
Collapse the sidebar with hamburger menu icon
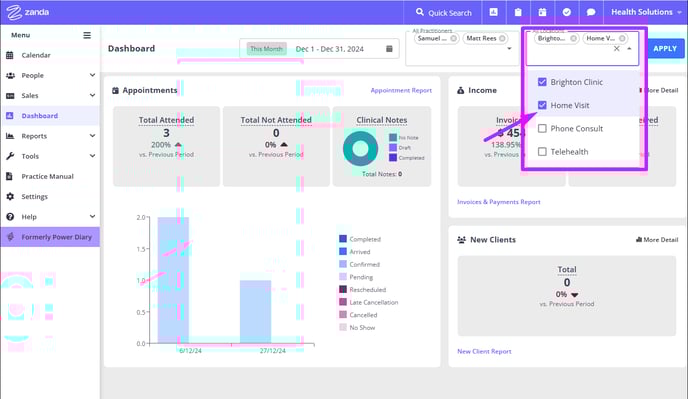point(87,35)
